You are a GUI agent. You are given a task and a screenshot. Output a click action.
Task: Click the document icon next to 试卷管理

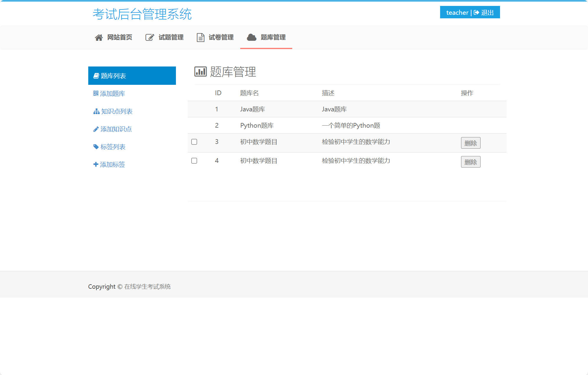(x=200, y=37)
